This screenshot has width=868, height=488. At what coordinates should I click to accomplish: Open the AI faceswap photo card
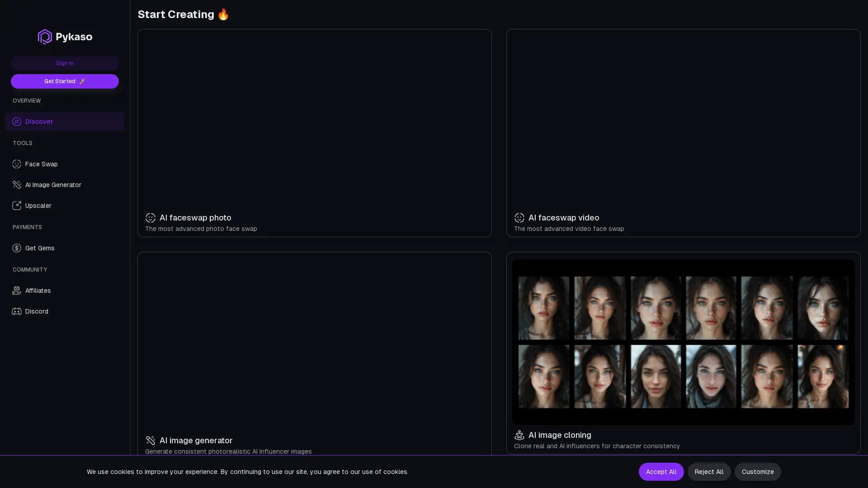314,133
